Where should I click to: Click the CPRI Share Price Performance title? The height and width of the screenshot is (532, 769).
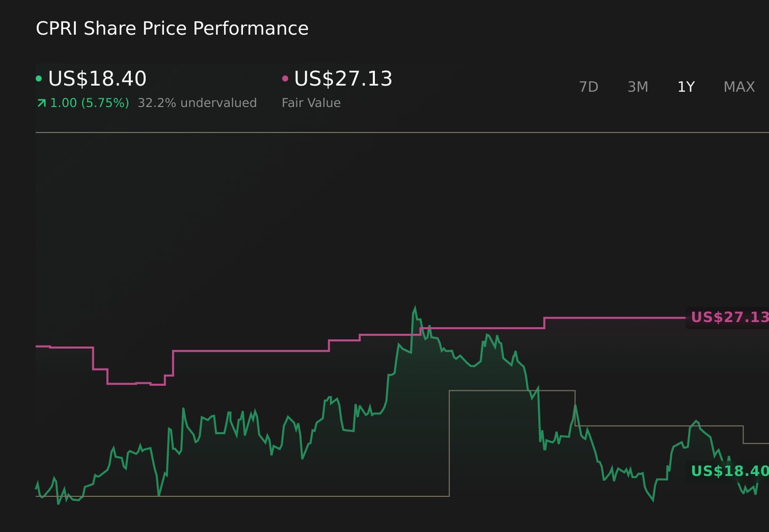172,28
